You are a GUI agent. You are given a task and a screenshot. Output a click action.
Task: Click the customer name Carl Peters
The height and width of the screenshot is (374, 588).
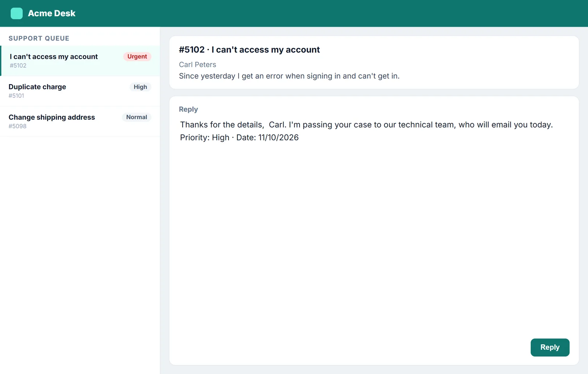[x=197, y=65]
